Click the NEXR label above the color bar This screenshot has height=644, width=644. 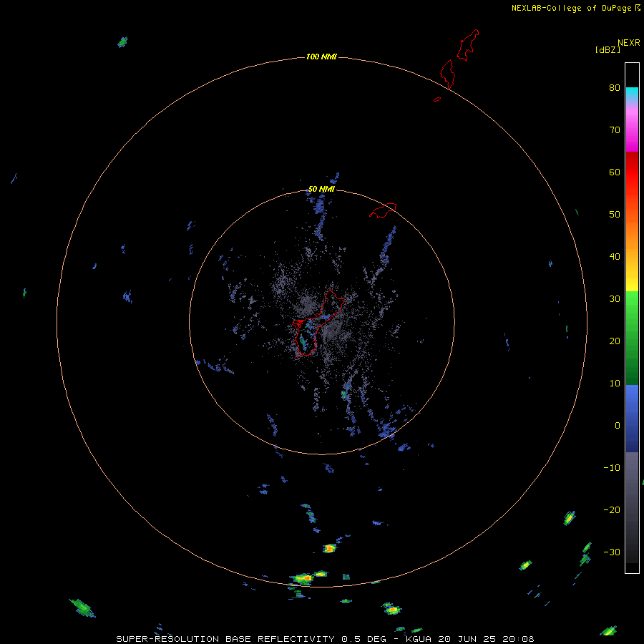point(629,43)
